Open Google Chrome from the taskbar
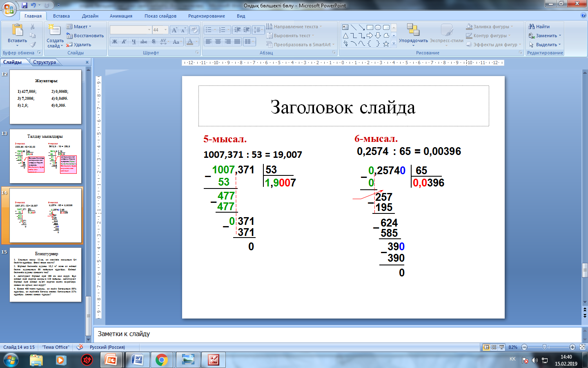Image resolution: width=588 pixels, height=368 pixels. pos(161,360)
